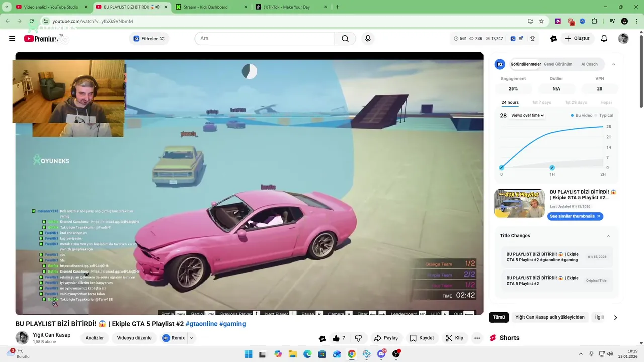Open Windows Start menu
The height and width of the screenshot is (362, 644).
click(248, 354)
